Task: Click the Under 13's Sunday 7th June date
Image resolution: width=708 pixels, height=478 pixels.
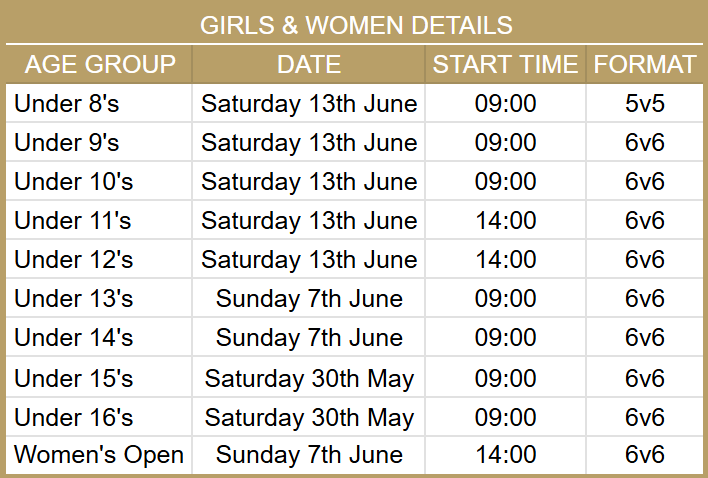Action: point(309,298)
